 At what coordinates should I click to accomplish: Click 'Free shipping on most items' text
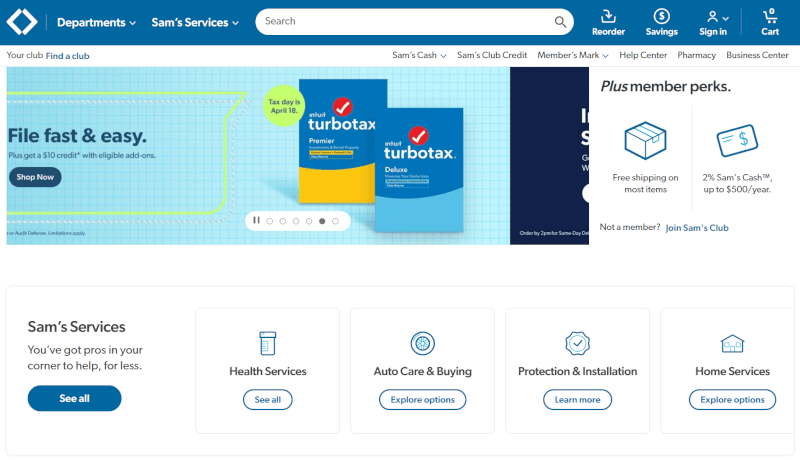pyautogui.click(x=645, y=184)
